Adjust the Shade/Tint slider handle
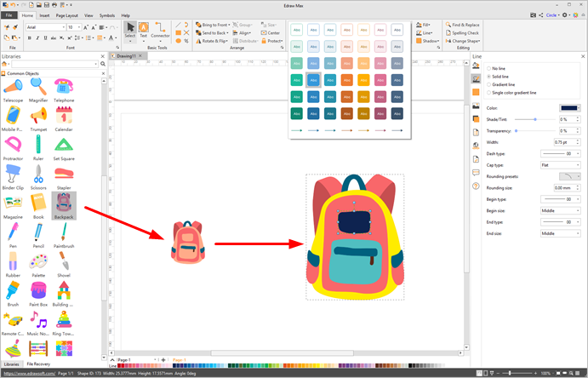The width and height of the screenshot is (588, 378). (x=535, y=119)
